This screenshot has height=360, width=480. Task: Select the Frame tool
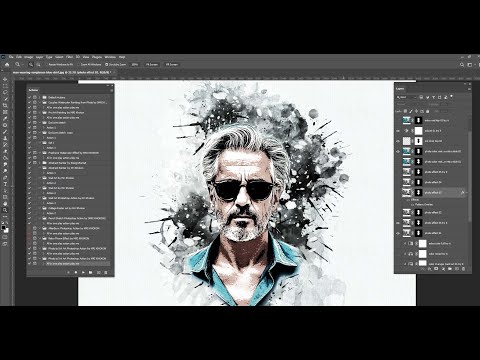[x=5, y=112]
